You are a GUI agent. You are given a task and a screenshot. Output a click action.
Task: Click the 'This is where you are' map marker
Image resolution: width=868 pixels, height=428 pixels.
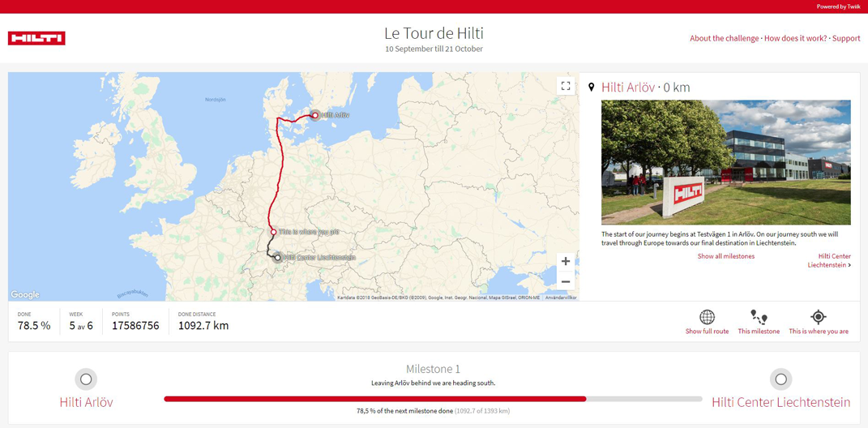(273, 232)
